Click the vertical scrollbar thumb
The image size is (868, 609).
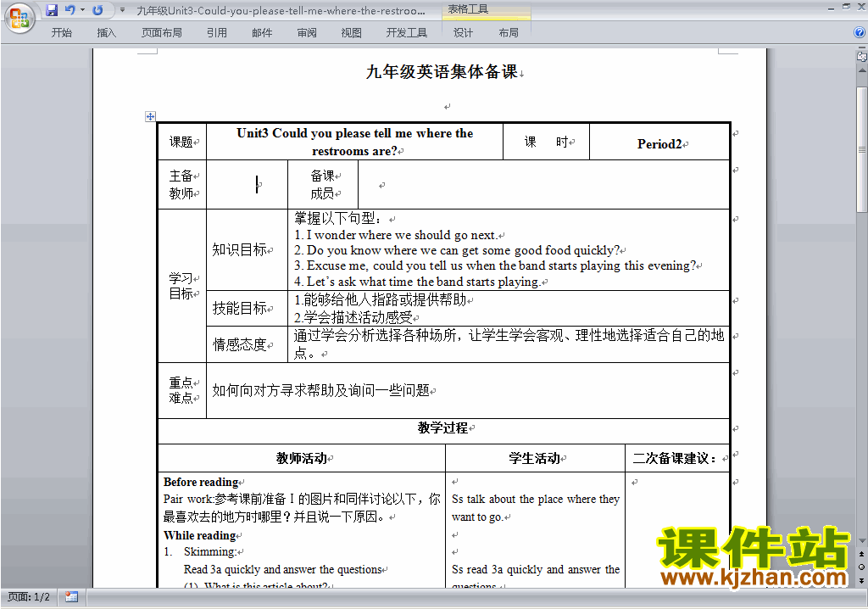(861, 149)
